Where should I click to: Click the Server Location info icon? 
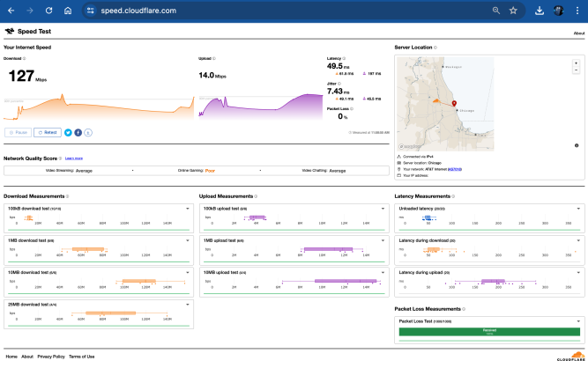tap(435, 48)
